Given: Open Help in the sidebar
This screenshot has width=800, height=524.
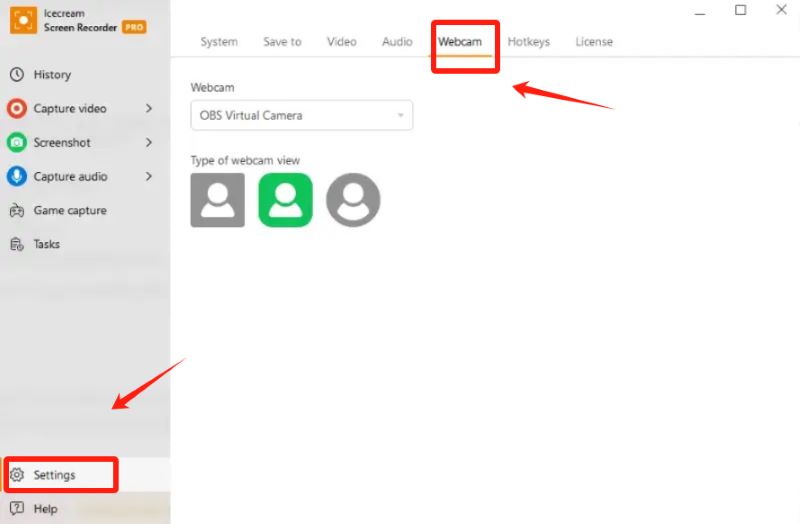Looking at the screenshot, I should click(x=85, y=508).
